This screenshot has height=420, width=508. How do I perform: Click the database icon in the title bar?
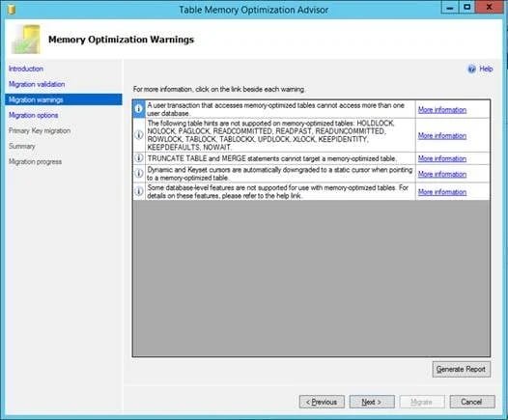click(x=12, y=10)
